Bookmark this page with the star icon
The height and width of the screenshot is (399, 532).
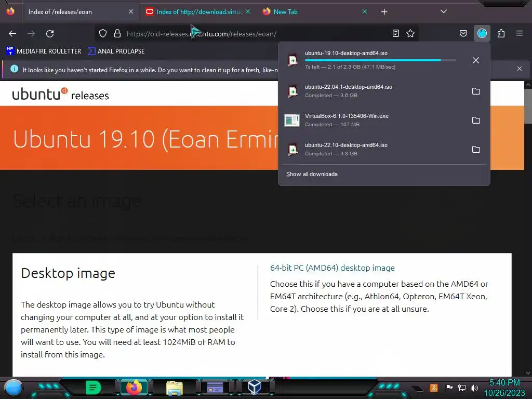point(410,33)
